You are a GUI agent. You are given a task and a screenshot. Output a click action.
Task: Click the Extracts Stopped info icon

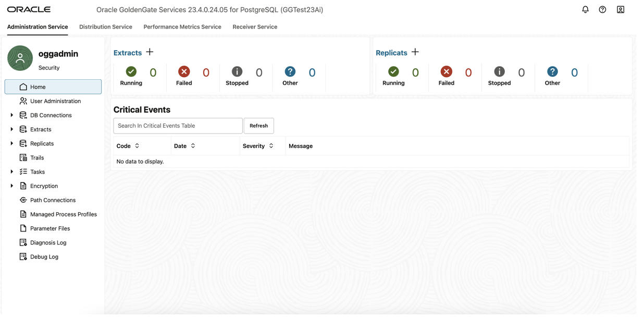coord(237,71)
